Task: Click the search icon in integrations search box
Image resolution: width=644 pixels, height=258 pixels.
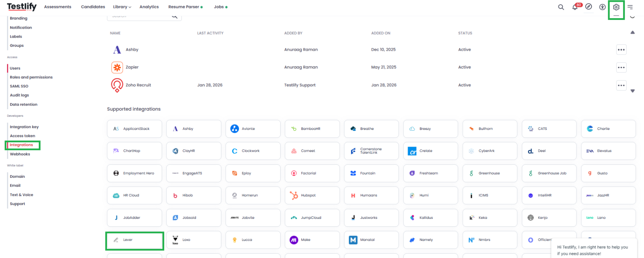Action: pos(174,16)
